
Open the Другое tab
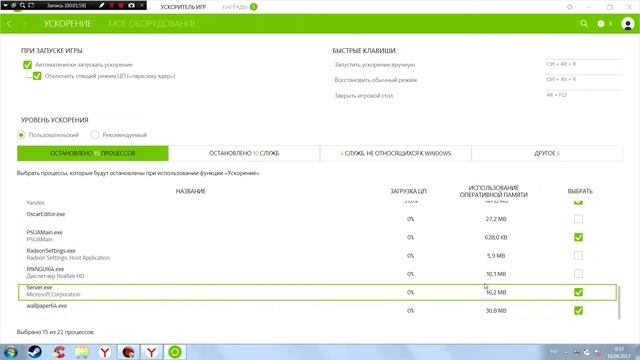point(547,153)
